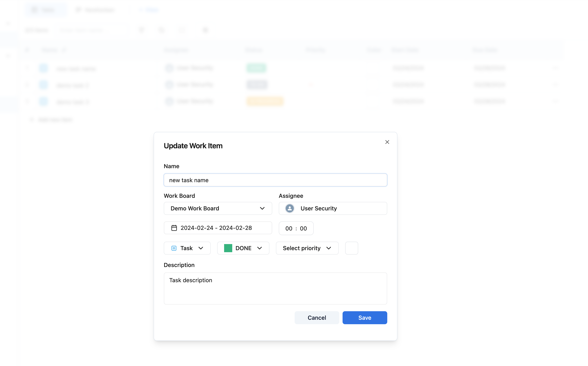The width and height of the screenshot is (588, 366).
Task: Focus the Name field with new task name
Action: point(275,180)
